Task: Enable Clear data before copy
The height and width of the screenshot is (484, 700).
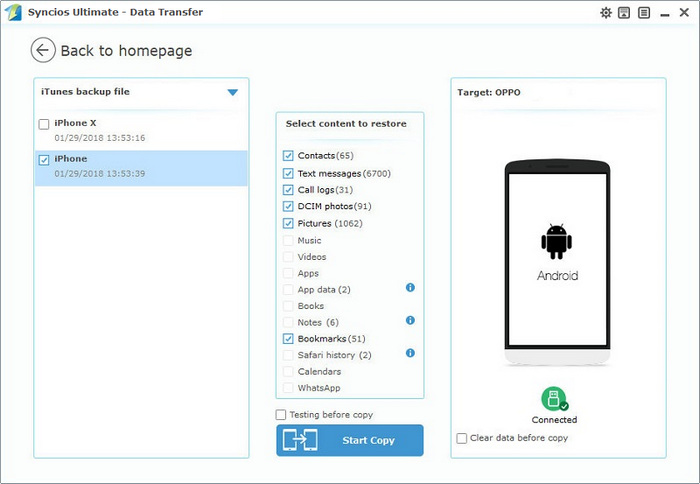Action: [x=462, y=438]
